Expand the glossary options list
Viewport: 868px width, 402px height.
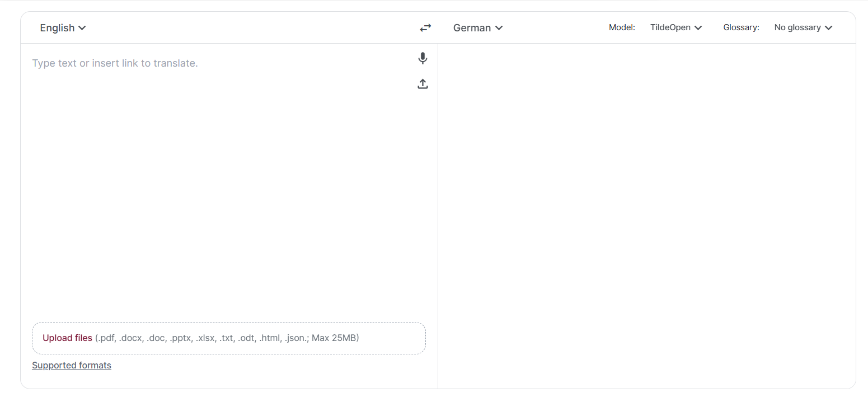click(x=803, y=27)
